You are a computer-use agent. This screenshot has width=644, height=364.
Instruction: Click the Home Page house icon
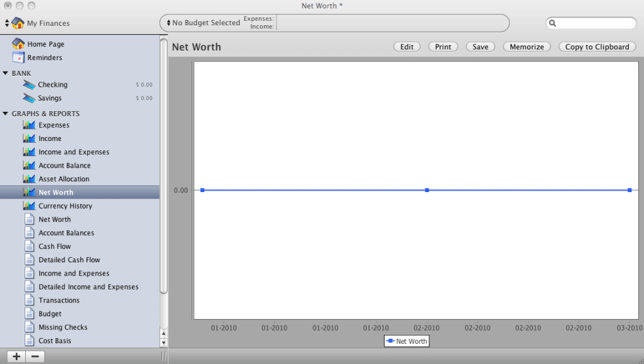pyautogui.click(x=18, y=44)
